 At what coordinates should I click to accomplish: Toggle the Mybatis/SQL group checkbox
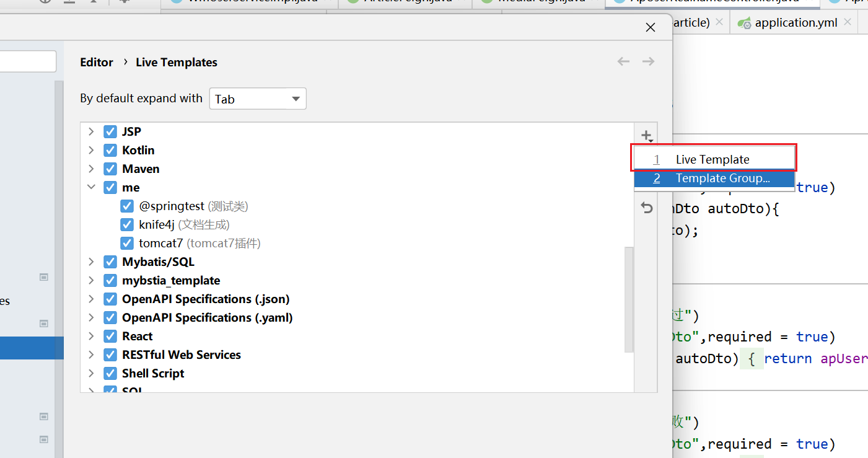click(x=110, y=262)
